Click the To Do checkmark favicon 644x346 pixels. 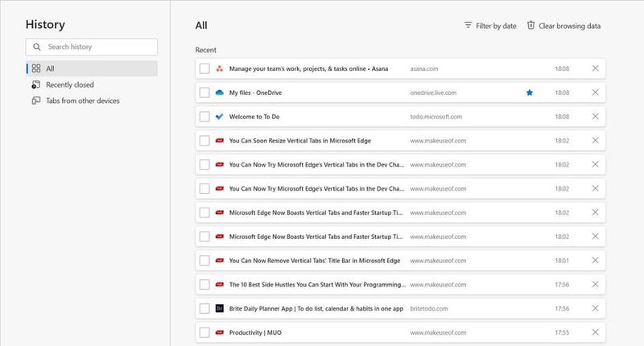220,117
